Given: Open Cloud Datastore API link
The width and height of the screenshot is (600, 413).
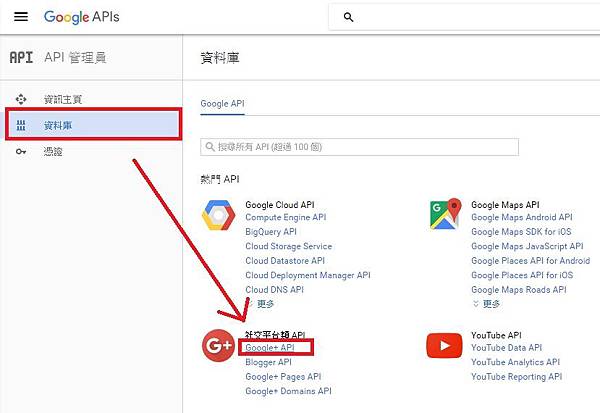Looking at the screenshot, I should point(285,261).
